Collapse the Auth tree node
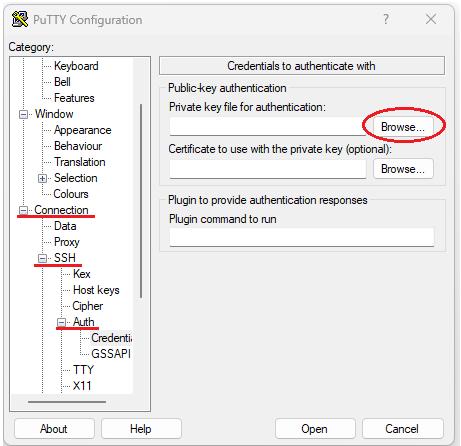The image size is (461, 446). tap(61, 322)
